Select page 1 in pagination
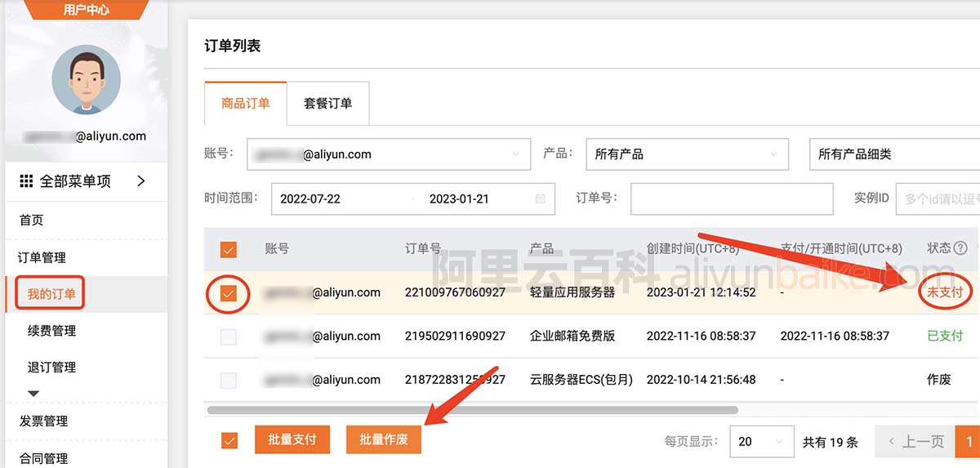The image size is (980, 468). pos(969,442)
